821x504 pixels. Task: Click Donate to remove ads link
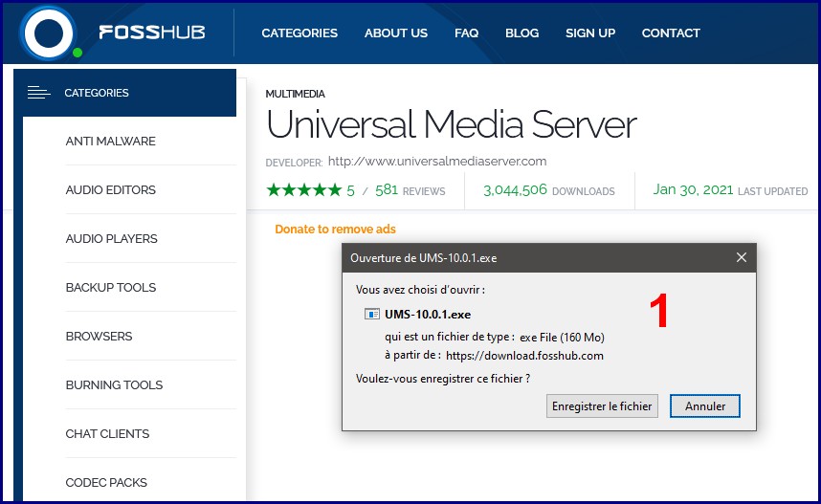pos(335,230)
